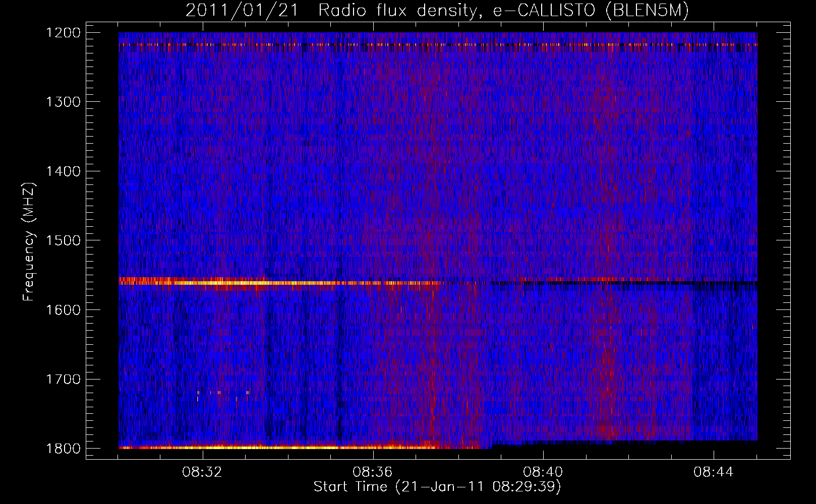The height and width of the screenshot is (504, 816).
Task: Click the 08:44 time tick label
Action: tap(714, 472)
